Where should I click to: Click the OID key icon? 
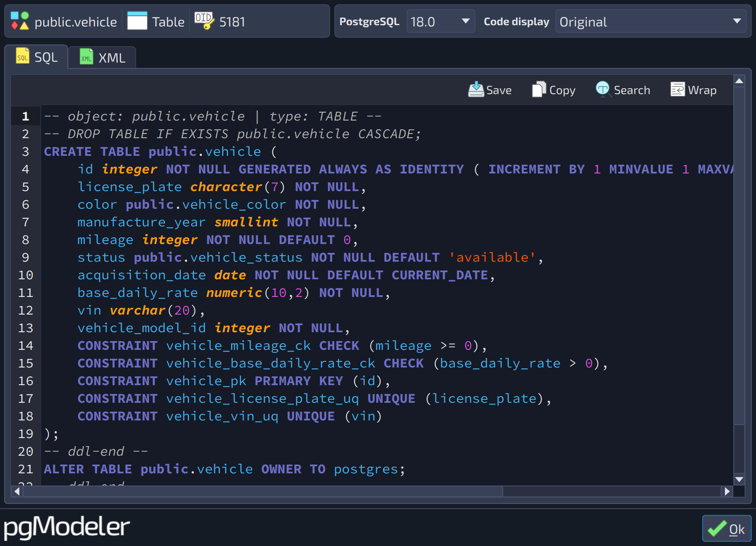204,21
